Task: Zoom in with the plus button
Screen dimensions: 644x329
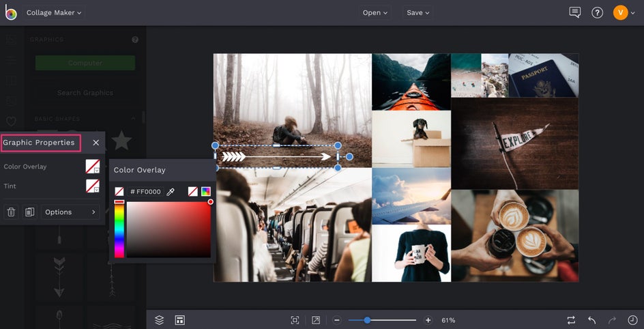Action: pyautogui.click(x=428, y=320)
